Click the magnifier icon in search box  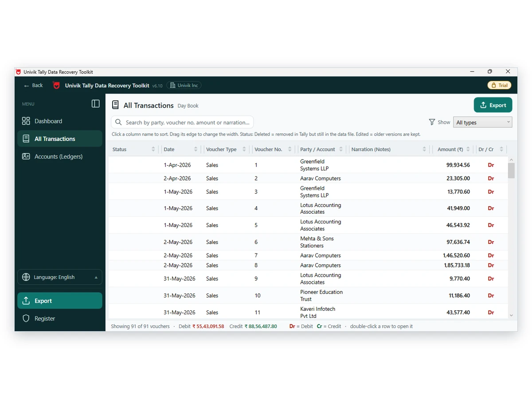coord(118,122)
